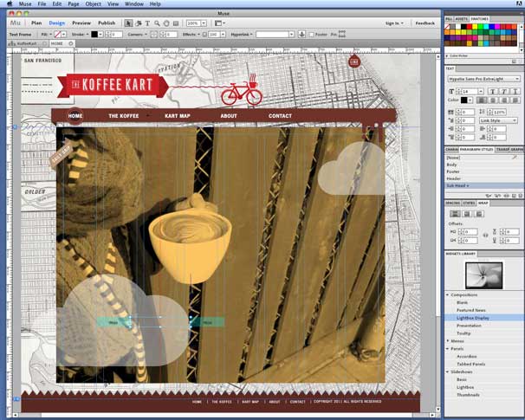Open the Stroke color dropdown
The width and height of the screenshot is (525, 420).
(100, 34)
